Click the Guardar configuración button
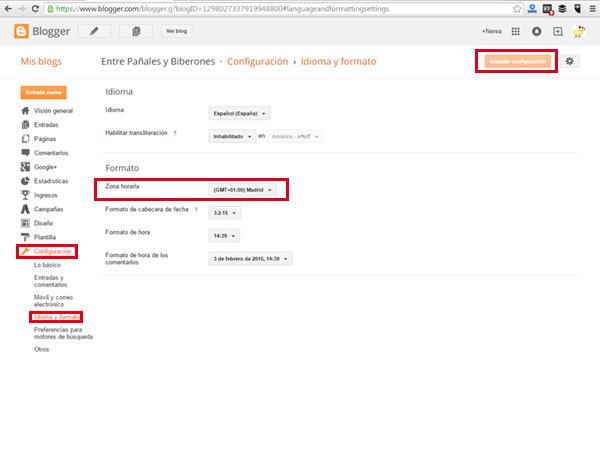The image size is (600, 449). [x=517, y=61]
